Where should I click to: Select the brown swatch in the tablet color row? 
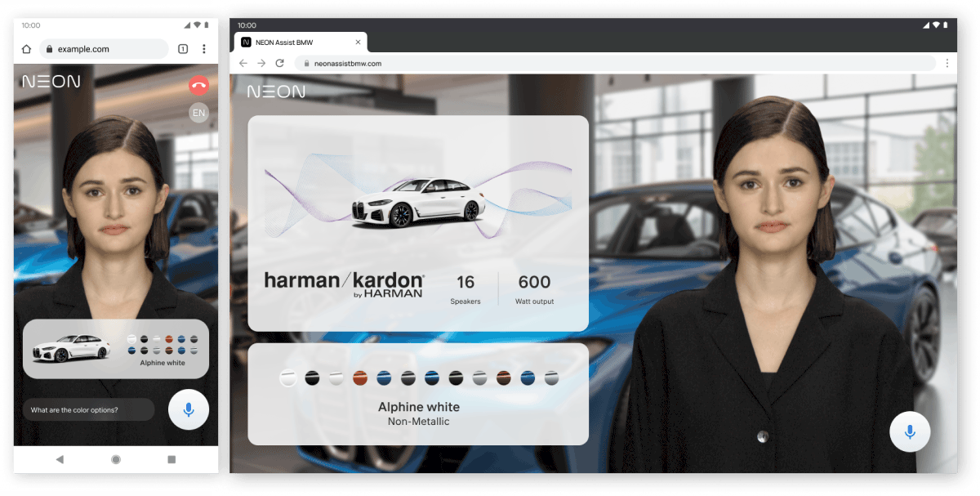[x=504, y=378]
